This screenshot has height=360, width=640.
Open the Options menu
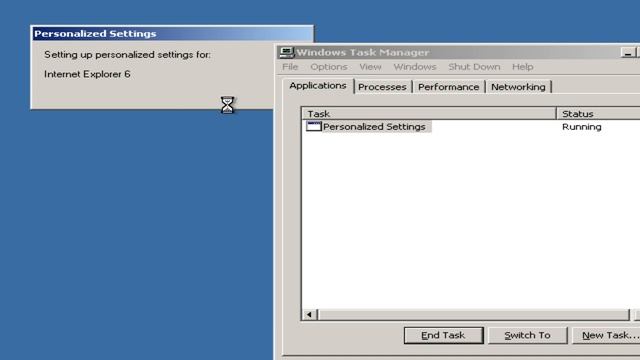pos(329,67)
